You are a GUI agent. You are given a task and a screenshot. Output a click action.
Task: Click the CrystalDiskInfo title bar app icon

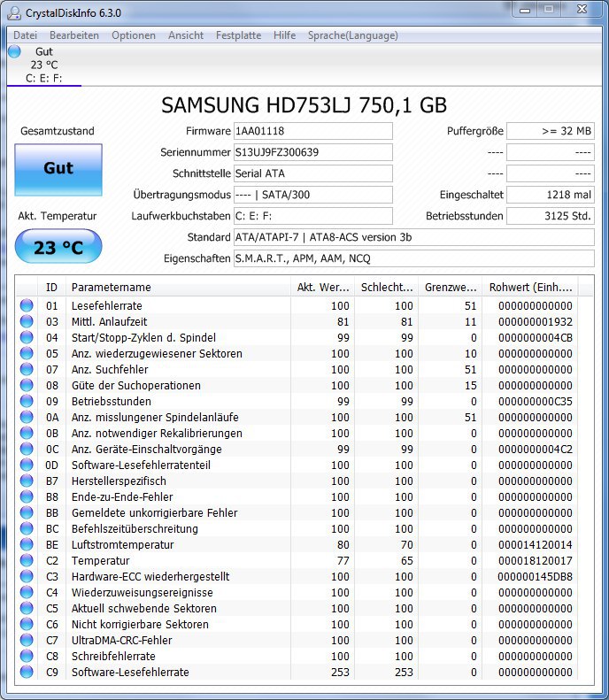[x=14, y=12]
